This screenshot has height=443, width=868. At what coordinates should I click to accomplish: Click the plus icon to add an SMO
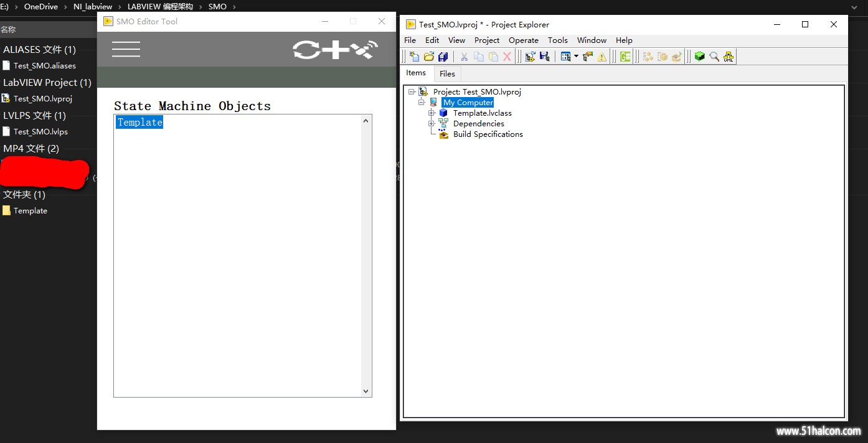click(x=336, y=50)
